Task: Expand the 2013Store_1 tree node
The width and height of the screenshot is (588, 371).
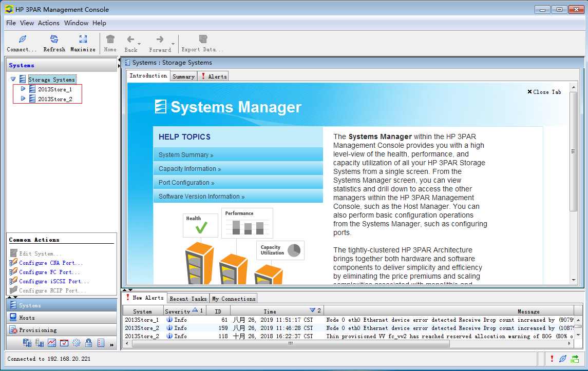Action: click(23, 89)
